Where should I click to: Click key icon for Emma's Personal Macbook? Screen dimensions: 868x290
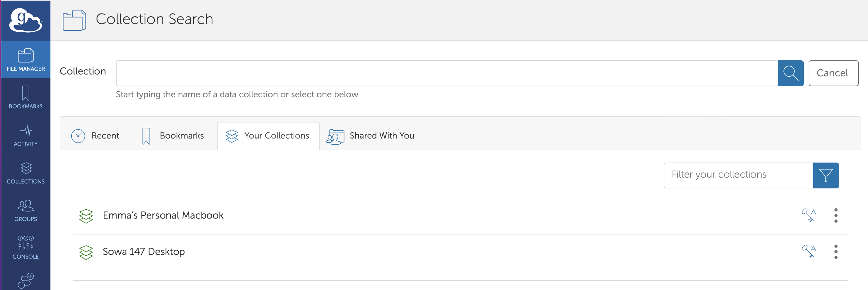(808, 215)
